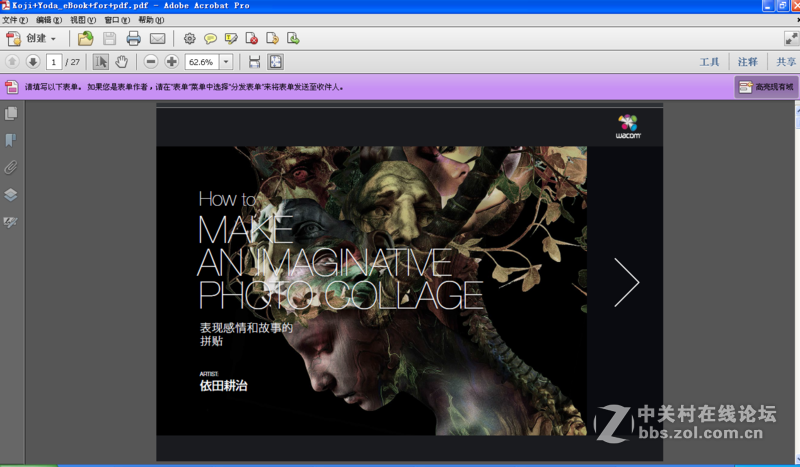This screenshot has width=800, height=467.
Task: Click scrolling page mode icon
Action: (254, 62)
